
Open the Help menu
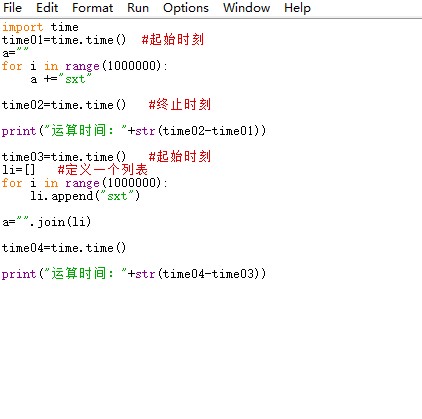297,8
